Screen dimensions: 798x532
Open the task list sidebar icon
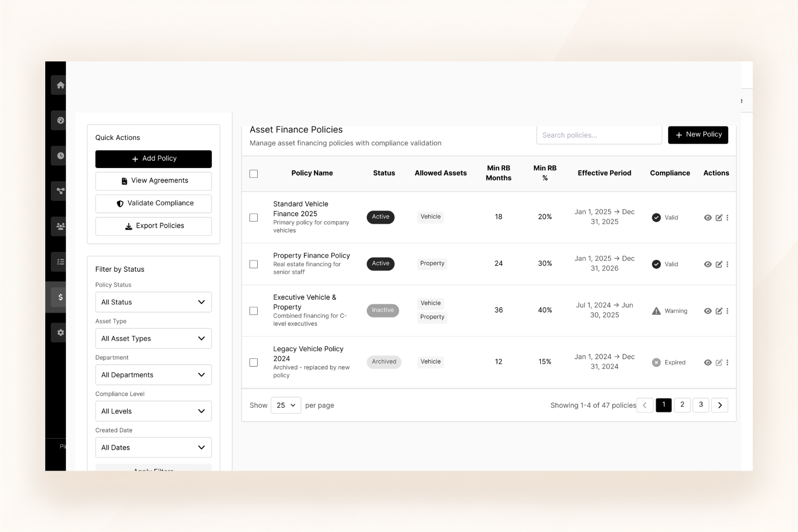point(60,262)
